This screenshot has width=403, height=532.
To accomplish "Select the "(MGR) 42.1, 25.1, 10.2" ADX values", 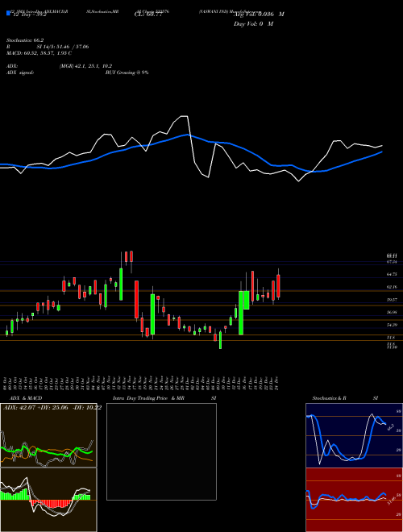I will [85, 66].
